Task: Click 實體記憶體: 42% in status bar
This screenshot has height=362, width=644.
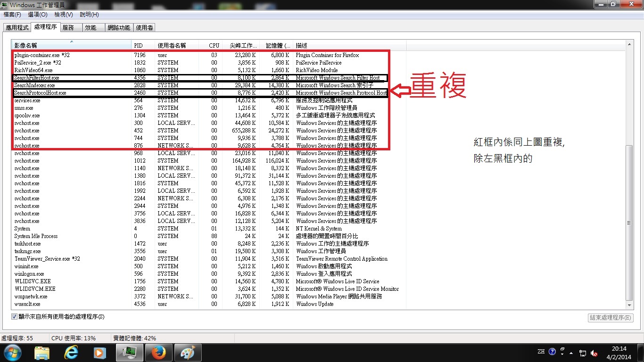Action: click(x=135, y=338)
